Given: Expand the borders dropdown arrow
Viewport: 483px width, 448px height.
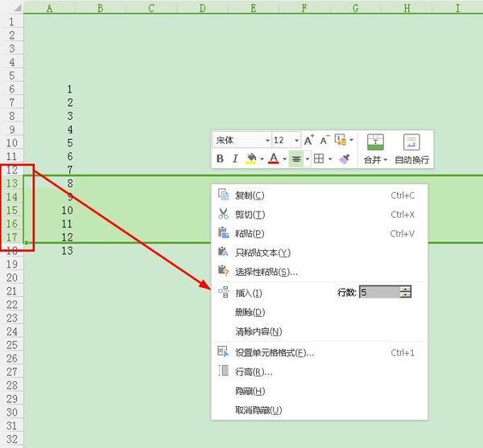Looking at the screenshot, I should point(330,159).
